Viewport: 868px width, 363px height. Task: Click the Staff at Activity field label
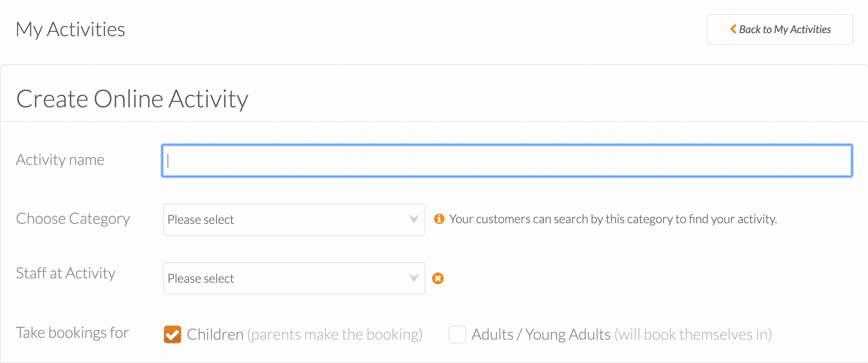tap(66, 273)
